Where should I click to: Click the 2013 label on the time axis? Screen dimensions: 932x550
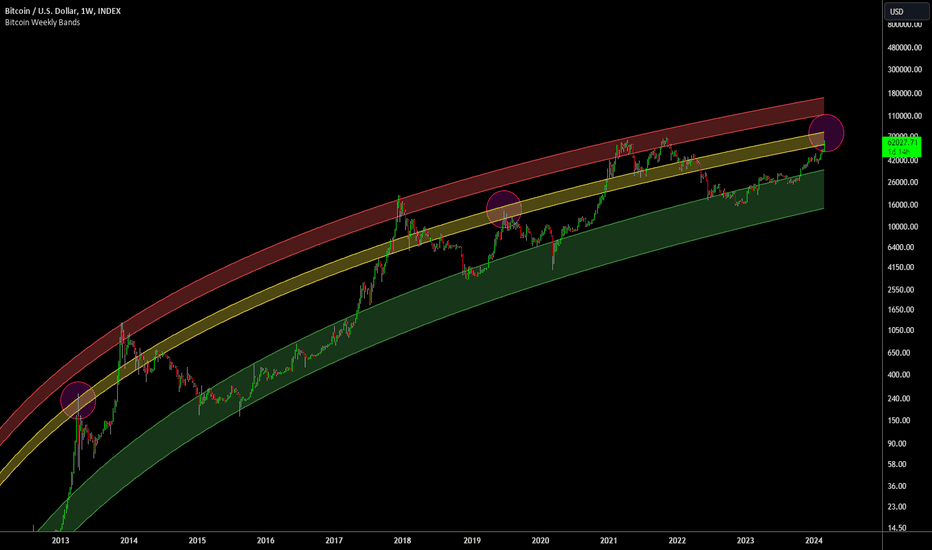(x=61, y=540)
